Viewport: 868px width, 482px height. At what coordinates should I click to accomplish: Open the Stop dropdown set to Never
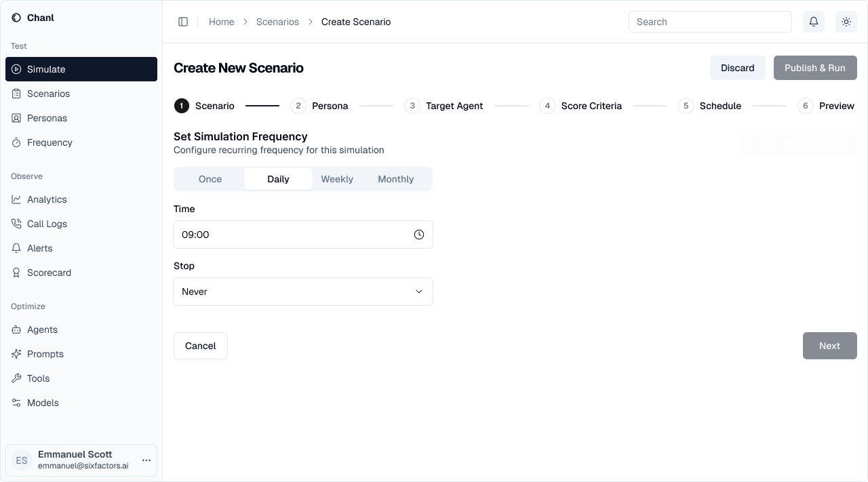click(x=303, y=292)
